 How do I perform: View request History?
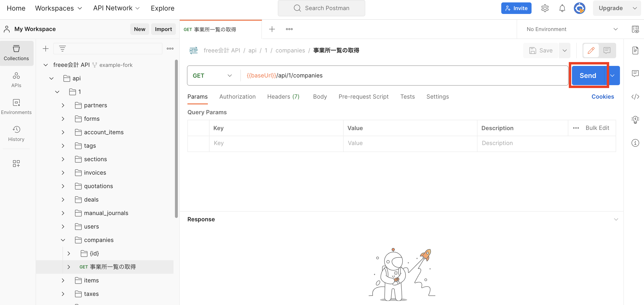pyautogui.click(x=16, y=133)
